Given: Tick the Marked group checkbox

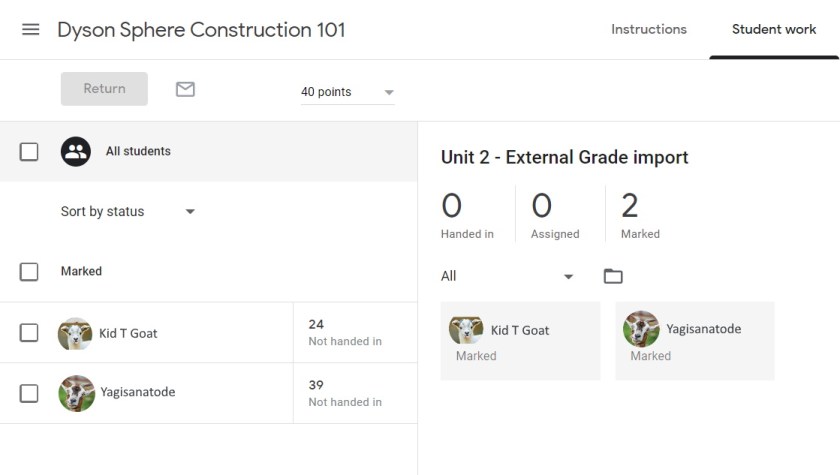Looking at the screenshot, I should [x=29, y=272].
